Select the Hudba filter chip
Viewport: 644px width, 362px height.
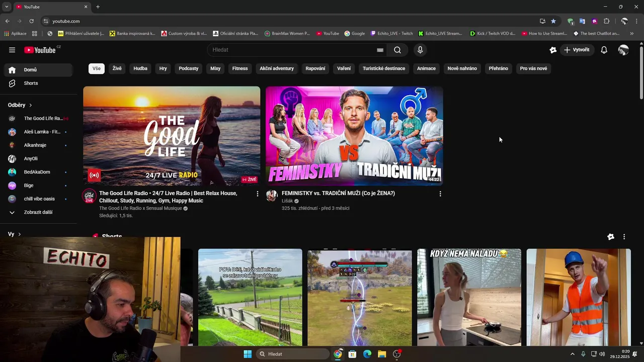(140, 68)
